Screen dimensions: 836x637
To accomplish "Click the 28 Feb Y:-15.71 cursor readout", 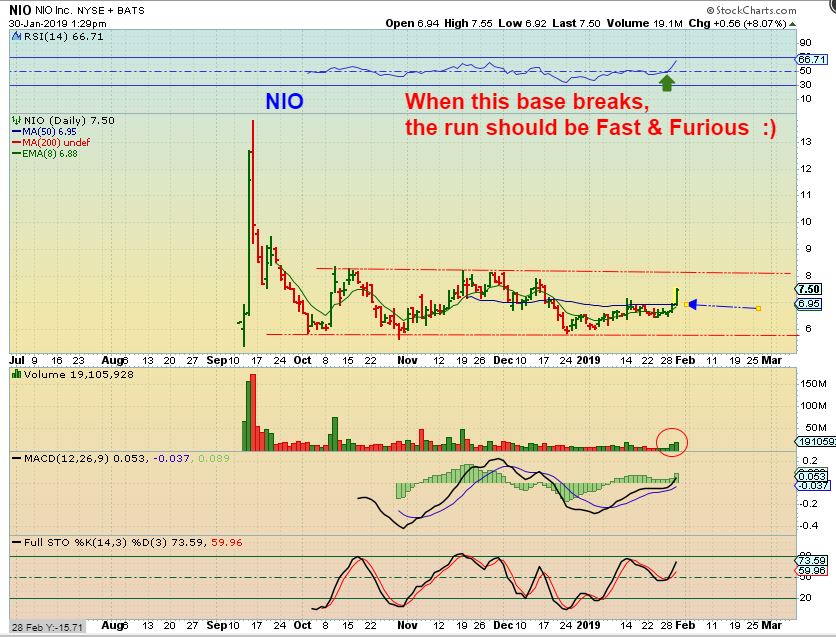I will point(47,627).
